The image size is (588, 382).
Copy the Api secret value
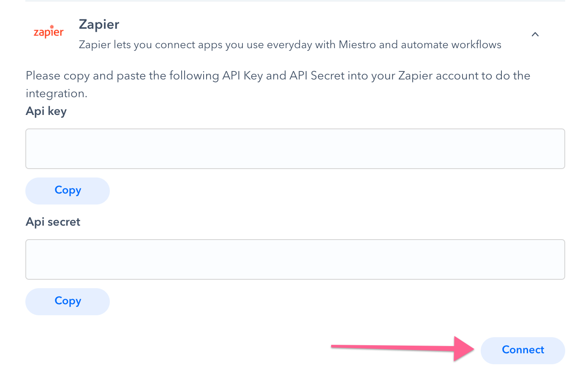tap(68, 301)
